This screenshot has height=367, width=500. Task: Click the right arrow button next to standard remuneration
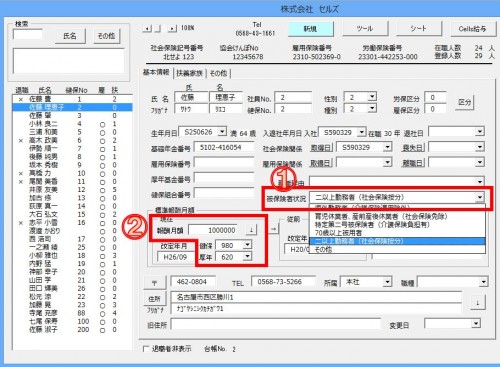coord(273,229)
